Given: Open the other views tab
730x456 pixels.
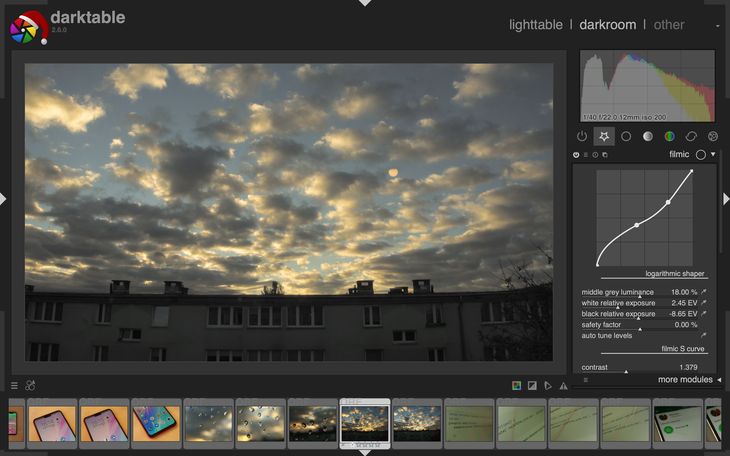Looking at the screenshot, I should click(x=669, y=25).
